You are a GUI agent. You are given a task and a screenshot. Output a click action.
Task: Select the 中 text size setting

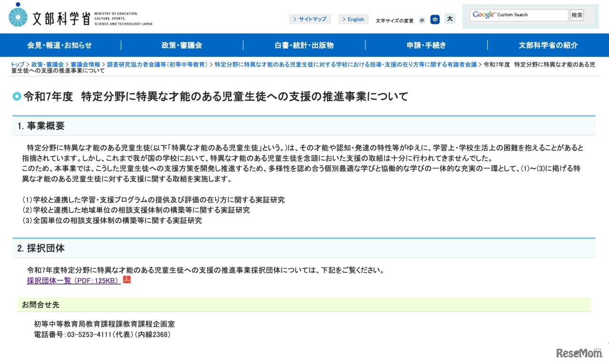click(x=435, y=19)
